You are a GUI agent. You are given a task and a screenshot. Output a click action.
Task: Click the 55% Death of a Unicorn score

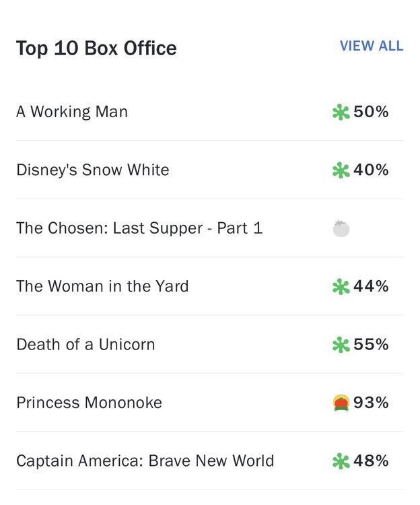(x=371, y=345)
